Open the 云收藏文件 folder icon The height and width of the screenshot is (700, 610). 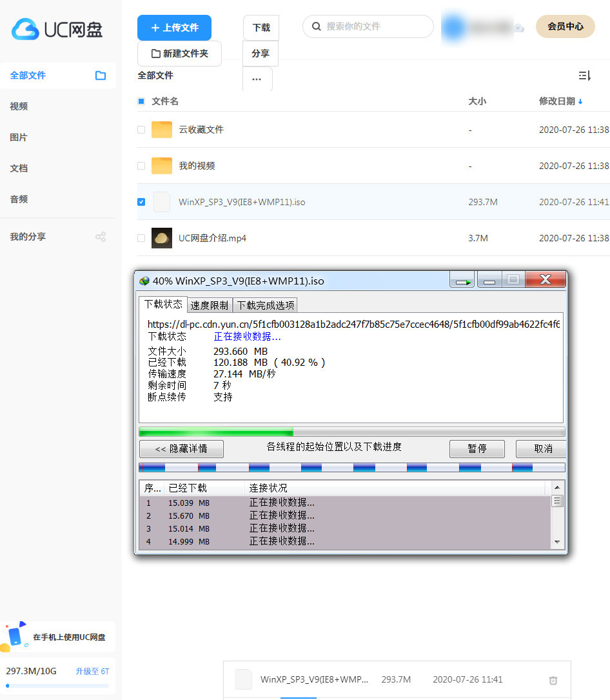pos(162,130)
